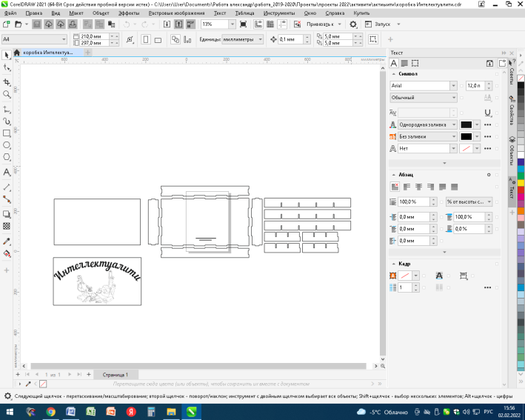Open the zoom level 13% dropdown
525x420 pixels.
coord(231,24)
